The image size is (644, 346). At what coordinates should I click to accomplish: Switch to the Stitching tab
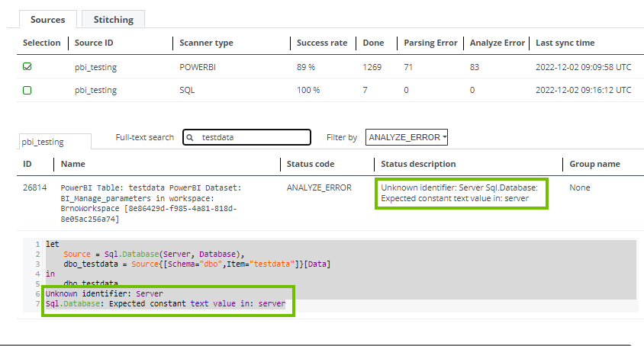(114, 19)
